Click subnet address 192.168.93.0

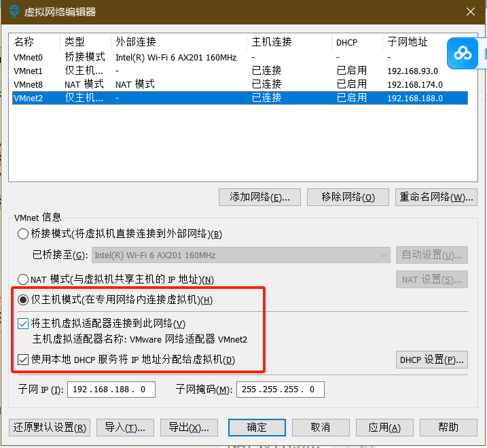click(x=412, y=71)
